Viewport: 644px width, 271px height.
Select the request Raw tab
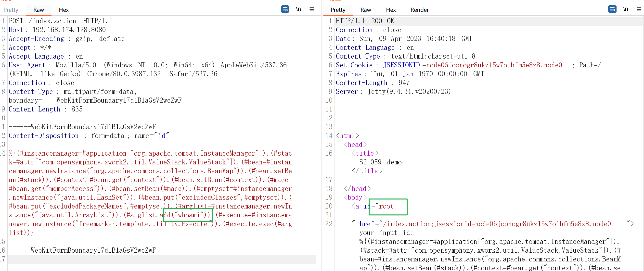(39, 10)
